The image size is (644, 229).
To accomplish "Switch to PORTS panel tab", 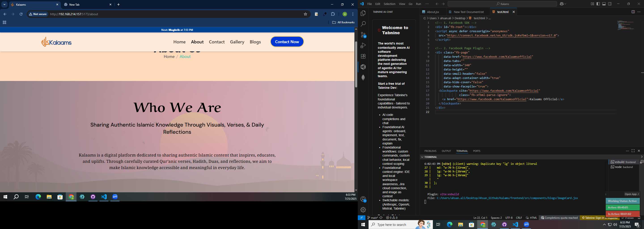I will (x=477, y=151).
